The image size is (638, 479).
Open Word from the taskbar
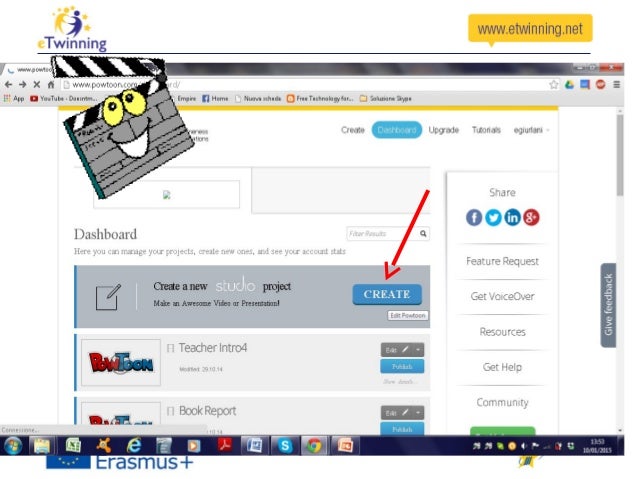(x=255, y=446)
